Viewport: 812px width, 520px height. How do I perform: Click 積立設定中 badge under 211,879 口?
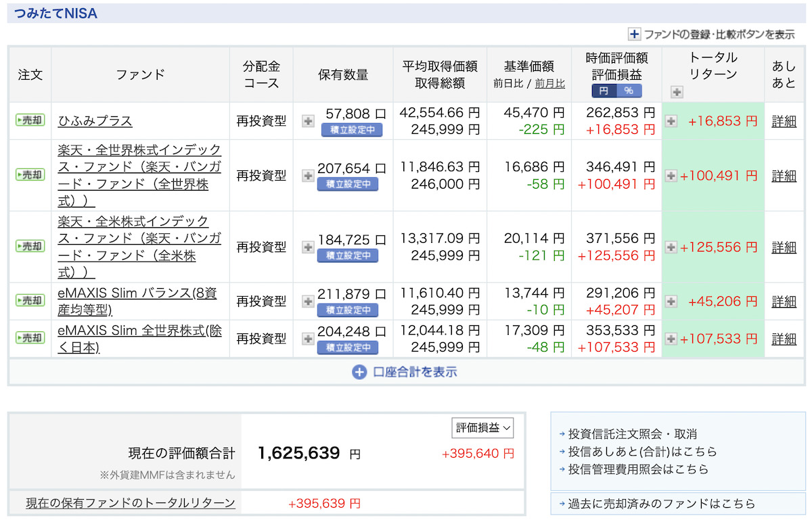(x=348, y=310)
